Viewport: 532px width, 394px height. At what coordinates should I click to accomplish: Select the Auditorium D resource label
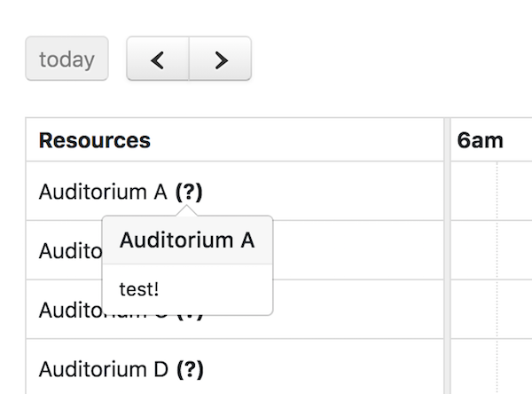(x=103, y=368)
